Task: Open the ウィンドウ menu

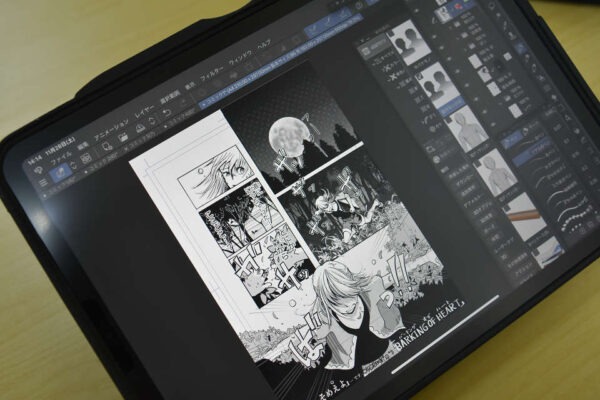Action: [240, 57]
